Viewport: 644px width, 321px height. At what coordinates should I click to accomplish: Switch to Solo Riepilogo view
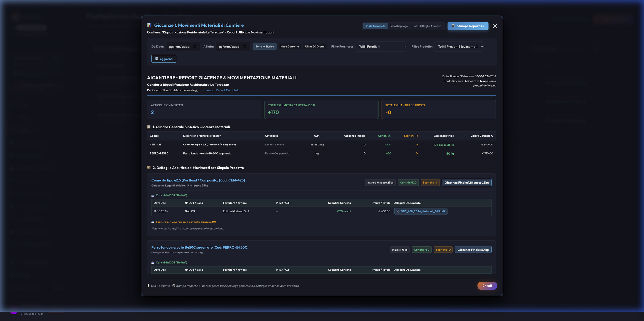click(399, 26)
